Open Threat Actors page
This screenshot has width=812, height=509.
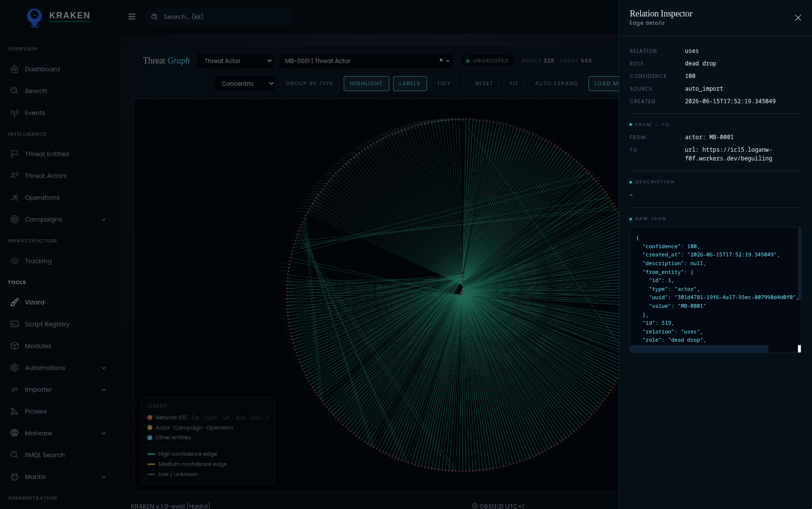coord(46,176)
